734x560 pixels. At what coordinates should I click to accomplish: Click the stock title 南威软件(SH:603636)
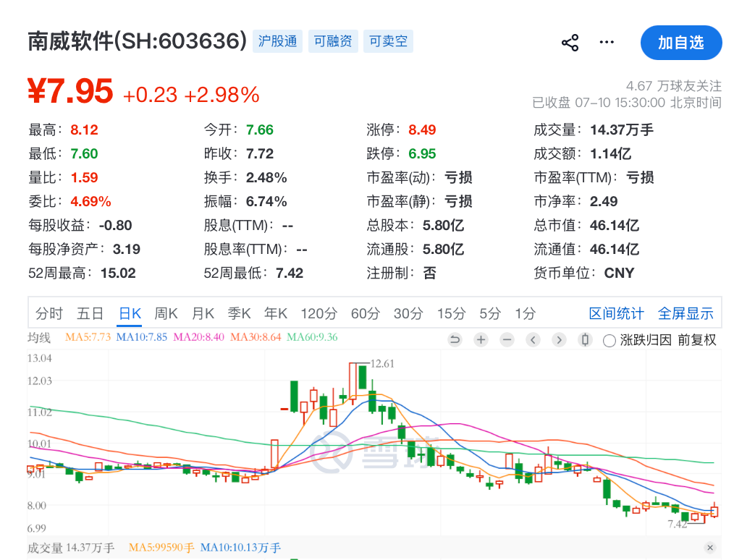(137, 41)
